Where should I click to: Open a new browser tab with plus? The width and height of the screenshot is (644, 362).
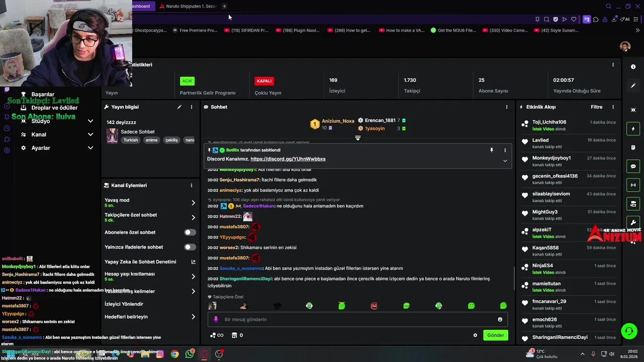pyautogui.click(x=224, y=6)
